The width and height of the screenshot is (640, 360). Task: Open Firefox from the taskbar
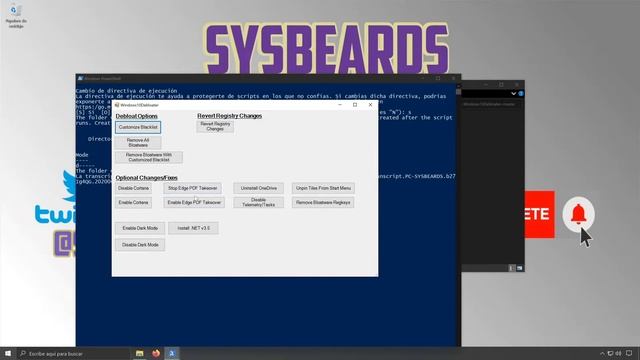156,353
